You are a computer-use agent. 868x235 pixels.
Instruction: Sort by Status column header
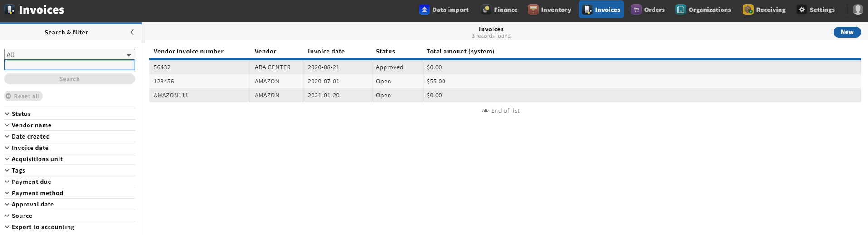pyautogui.click(x=385, y=51)
